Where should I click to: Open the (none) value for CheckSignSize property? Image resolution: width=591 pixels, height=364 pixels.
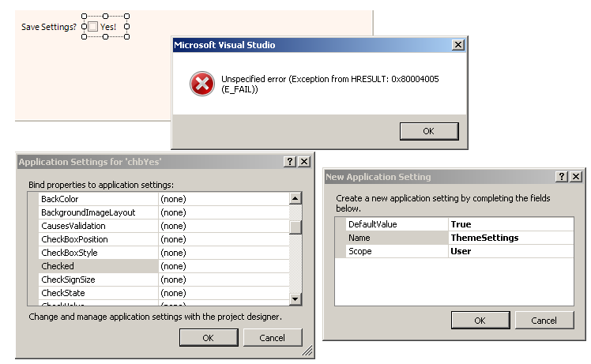224,280
